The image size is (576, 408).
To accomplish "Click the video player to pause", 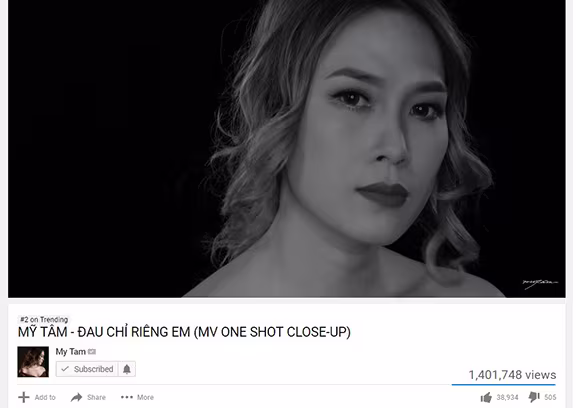I will click(287, 148).
